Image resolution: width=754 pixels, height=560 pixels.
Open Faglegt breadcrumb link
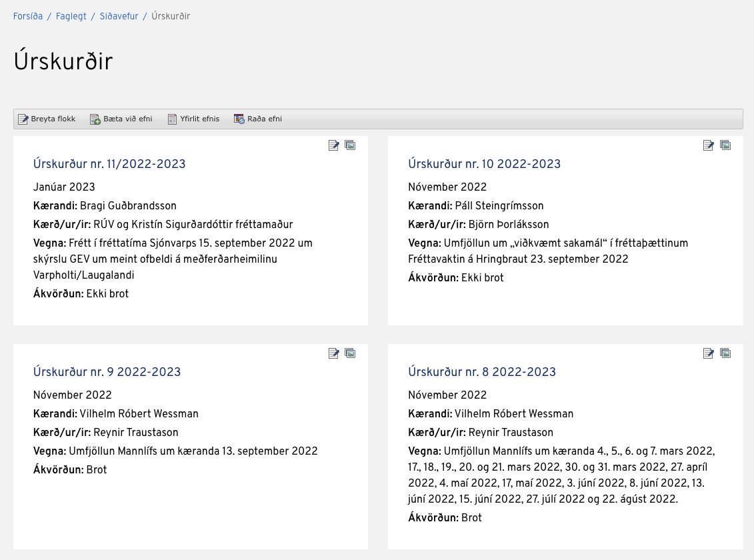pyautogui.click(x=71, y=16)
